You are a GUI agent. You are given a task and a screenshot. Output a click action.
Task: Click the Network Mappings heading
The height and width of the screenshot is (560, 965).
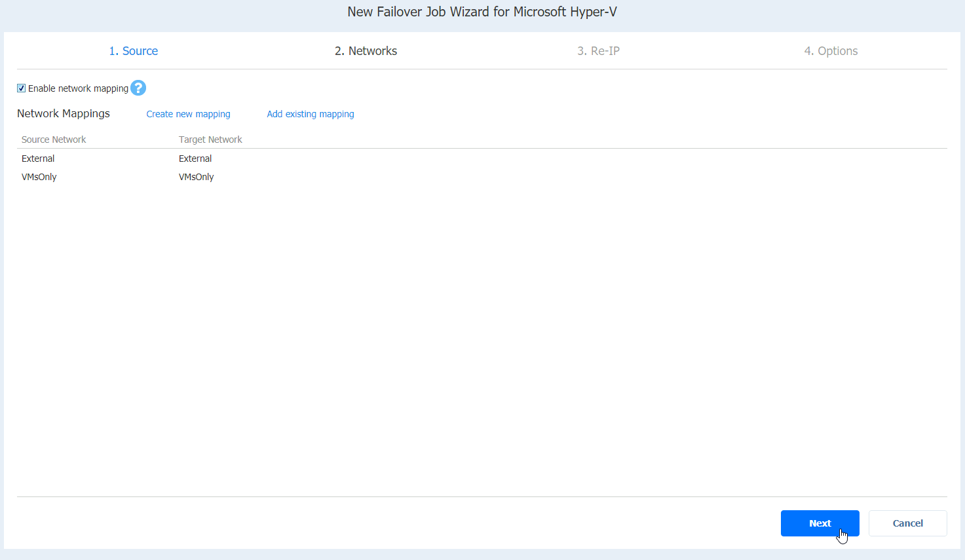coord(64,113)
